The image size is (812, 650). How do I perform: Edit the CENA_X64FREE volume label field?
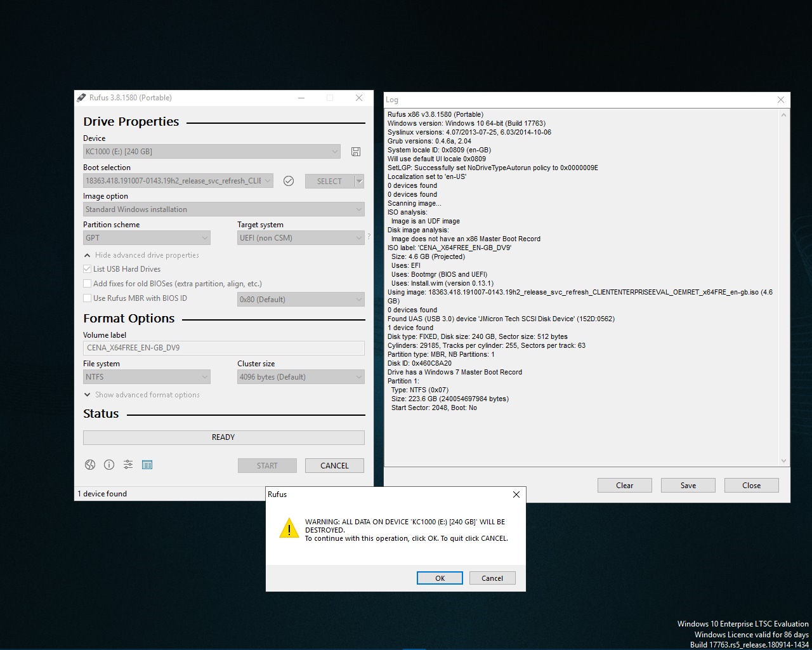coord(223,348)
